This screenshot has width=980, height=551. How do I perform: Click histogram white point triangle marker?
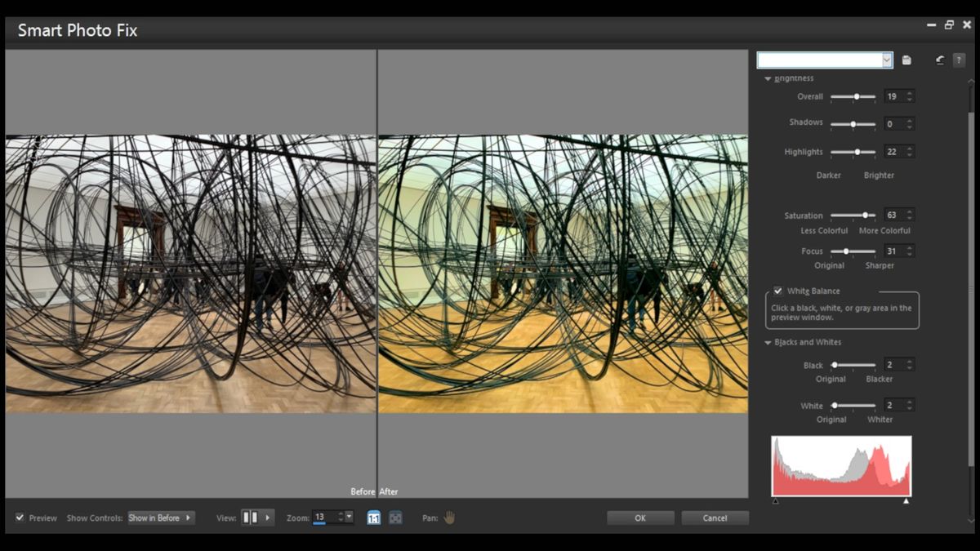coord(906,500)
